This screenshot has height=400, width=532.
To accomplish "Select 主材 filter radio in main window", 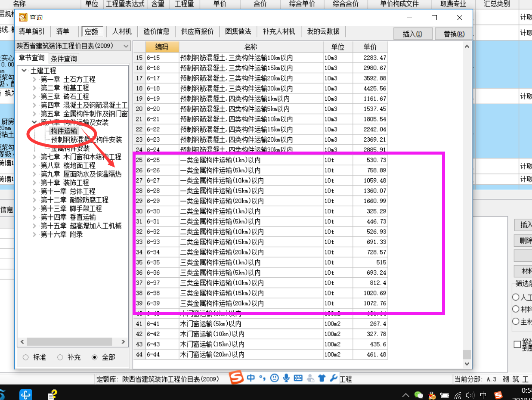I will coord(516,321).
